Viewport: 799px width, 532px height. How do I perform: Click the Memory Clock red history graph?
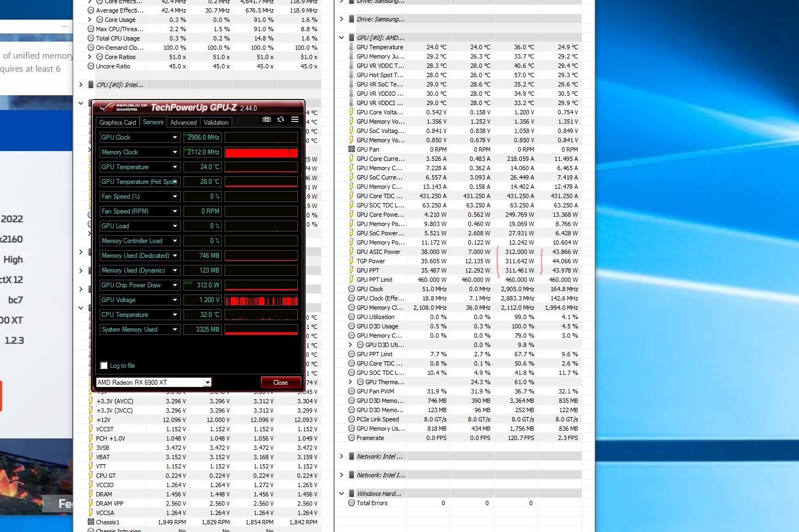tap(261, 152)
